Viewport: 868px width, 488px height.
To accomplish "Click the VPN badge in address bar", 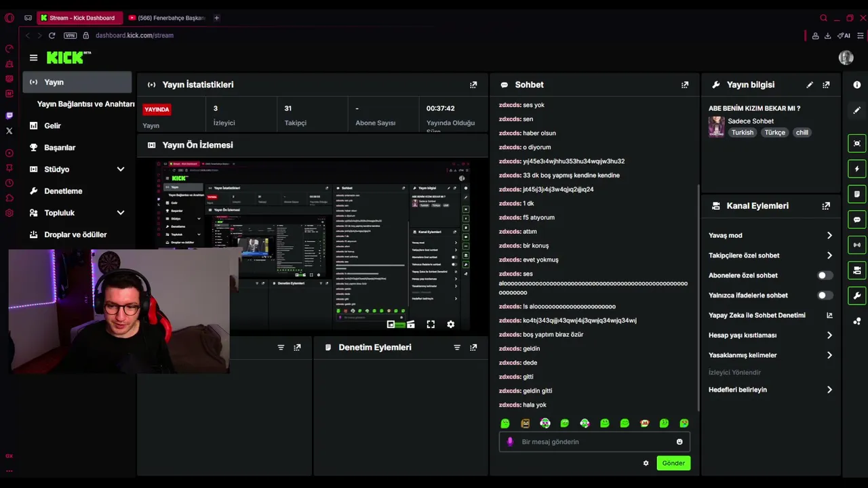I will click(x=70, y=35).
